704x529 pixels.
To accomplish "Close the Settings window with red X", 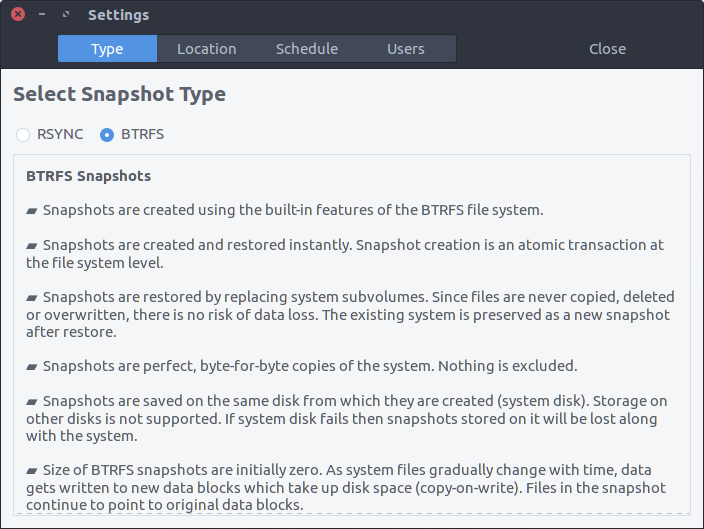I will coord(18,14).
